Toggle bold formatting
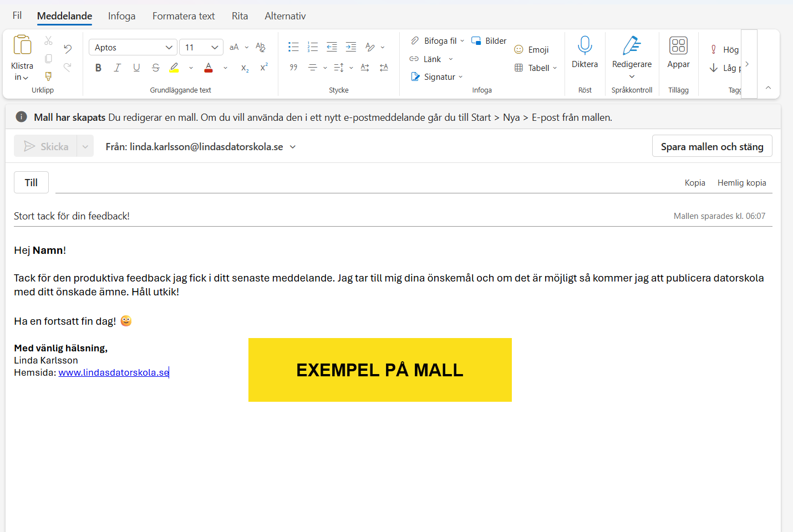This screenshot has width=793, height=532. pyautogui.click(x=98, y=68)
